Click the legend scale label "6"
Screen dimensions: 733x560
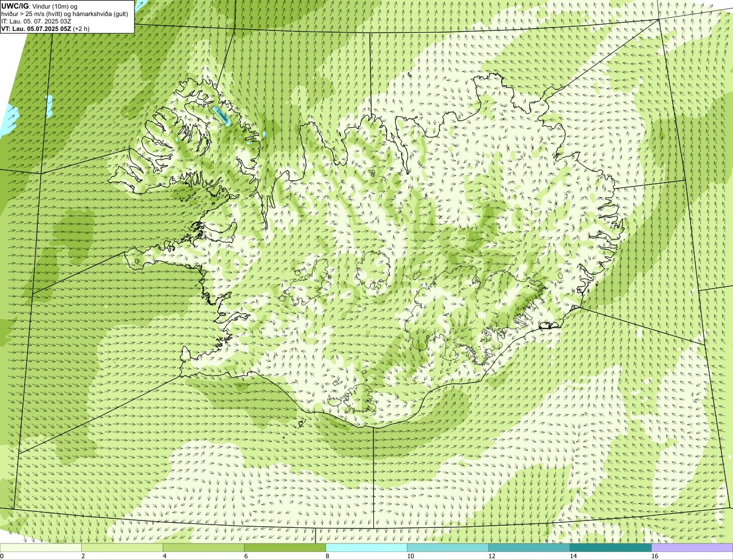click(x=246, y=556)
